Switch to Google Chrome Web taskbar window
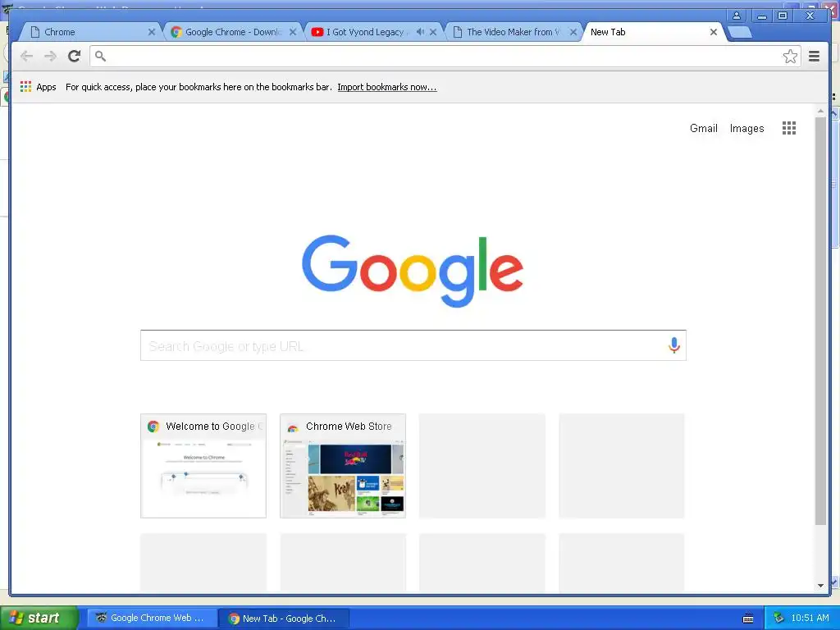 click(152, 618)
